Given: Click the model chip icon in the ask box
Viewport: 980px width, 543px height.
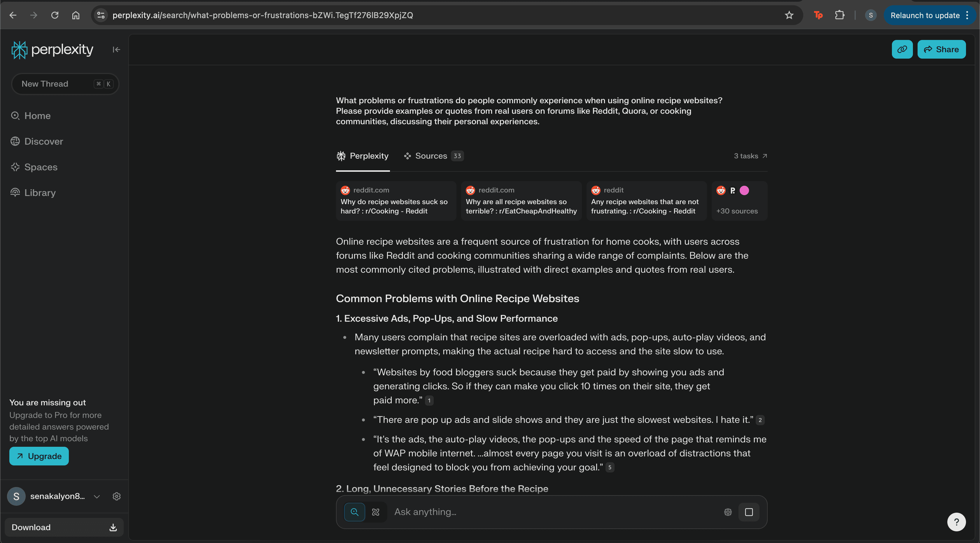Looking at the screenshot, I should coord(727,512).
